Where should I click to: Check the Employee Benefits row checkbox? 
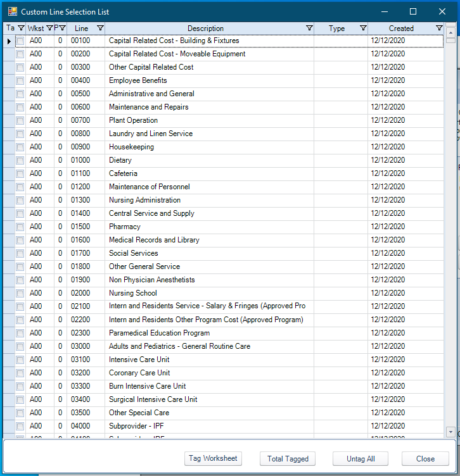pos(20,81)
